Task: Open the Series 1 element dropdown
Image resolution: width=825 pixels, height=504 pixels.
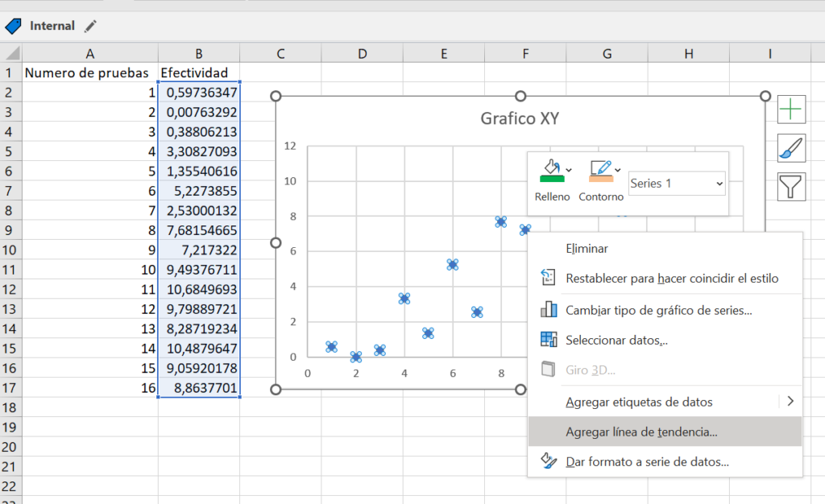Action: tap(677, 184)
